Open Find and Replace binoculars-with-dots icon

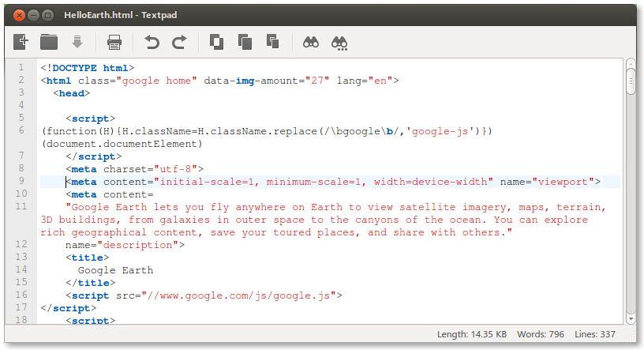339,43
